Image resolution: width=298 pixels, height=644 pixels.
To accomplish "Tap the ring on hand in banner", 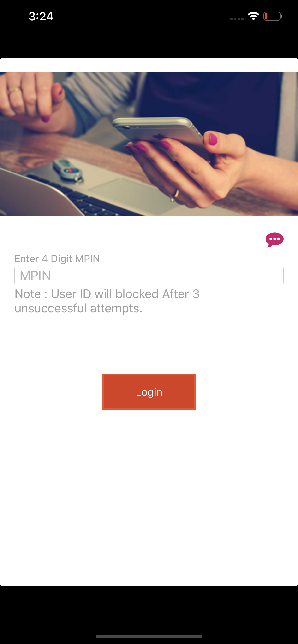I will tap(175, 195).
